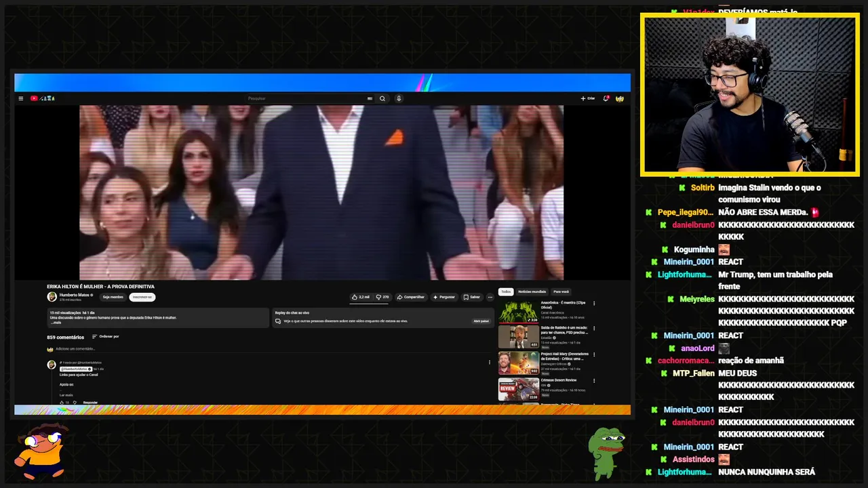Activate voice search microphone icon
868x488 pixels.
(x=399, y=98)
